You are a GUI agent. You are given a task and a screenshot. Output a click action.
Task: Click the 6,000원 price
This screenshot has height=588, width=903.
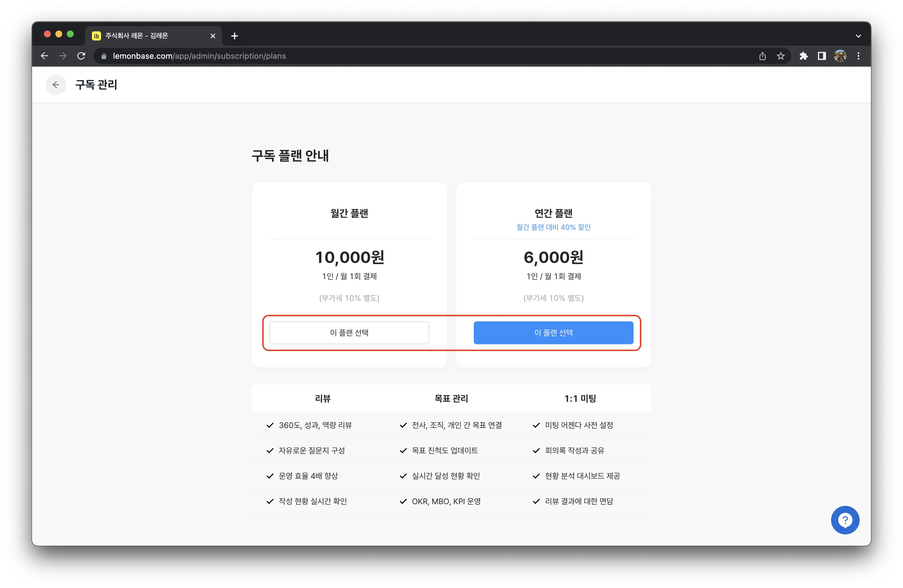553,257
